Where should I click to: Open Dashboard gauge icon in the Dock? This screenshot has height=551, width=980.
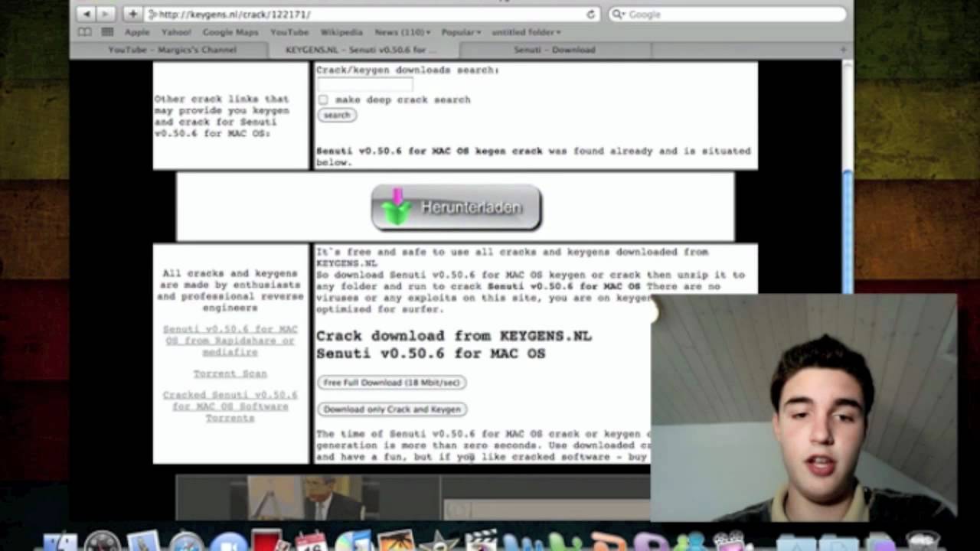pos(102,542)
